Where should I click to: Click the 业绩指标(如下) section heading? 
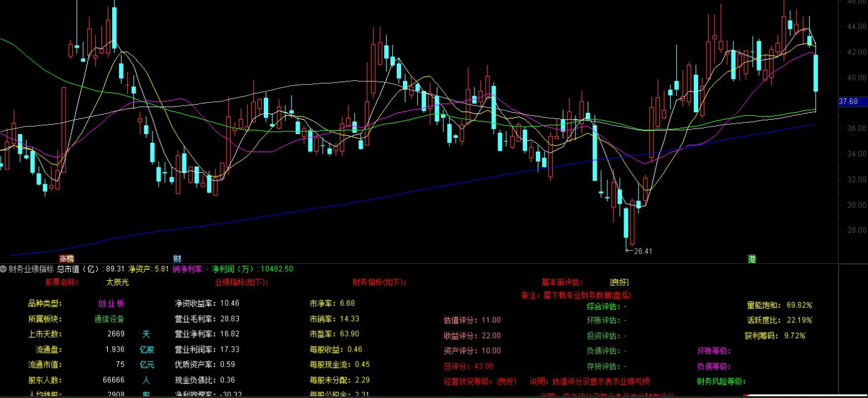(x=241, y=282)
